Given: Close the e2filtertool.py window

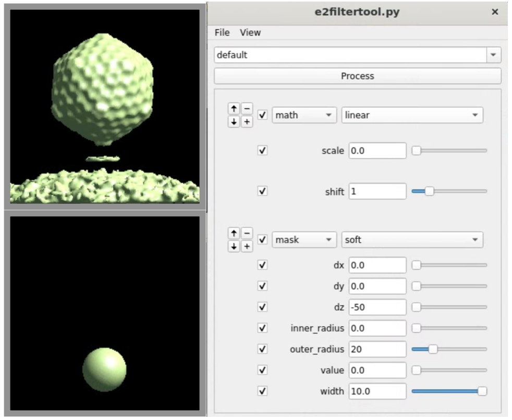Looking at the screenshot, I should pyautogui.click(x=495, y=12).
